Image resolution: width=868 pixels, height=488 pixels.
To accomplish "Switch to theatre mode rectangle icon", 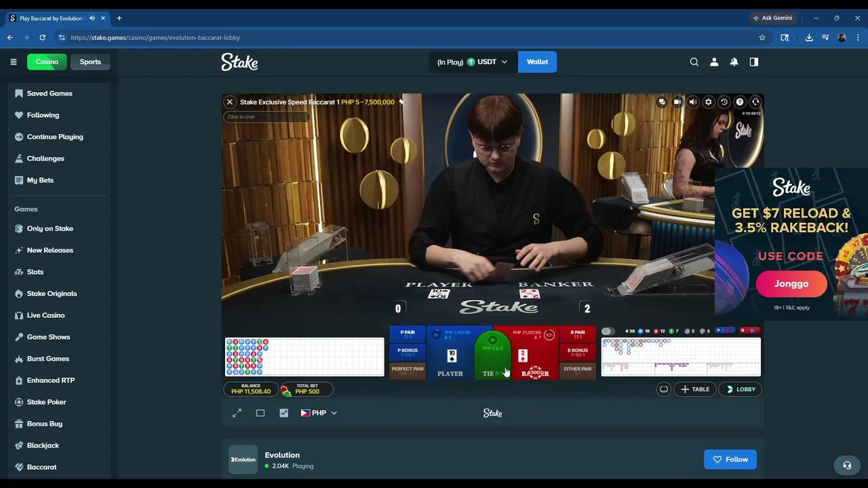I will click(260, 413).
